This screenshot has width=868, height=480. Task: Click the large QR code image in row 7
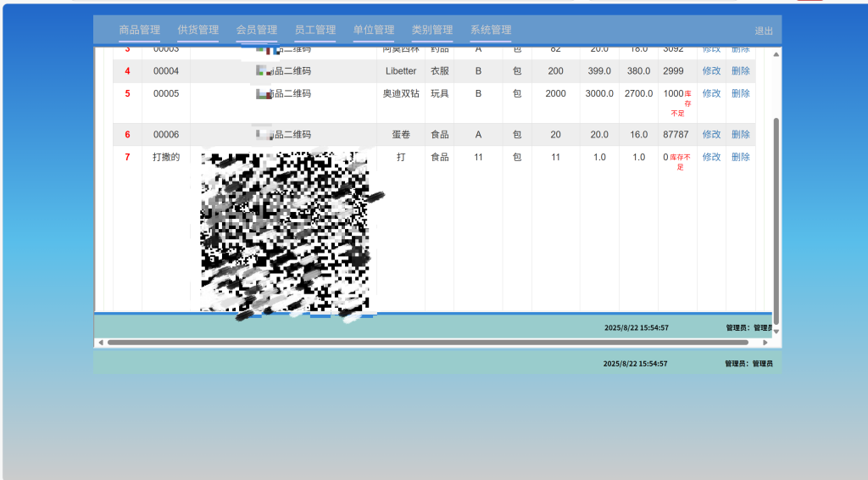(285, 232)
